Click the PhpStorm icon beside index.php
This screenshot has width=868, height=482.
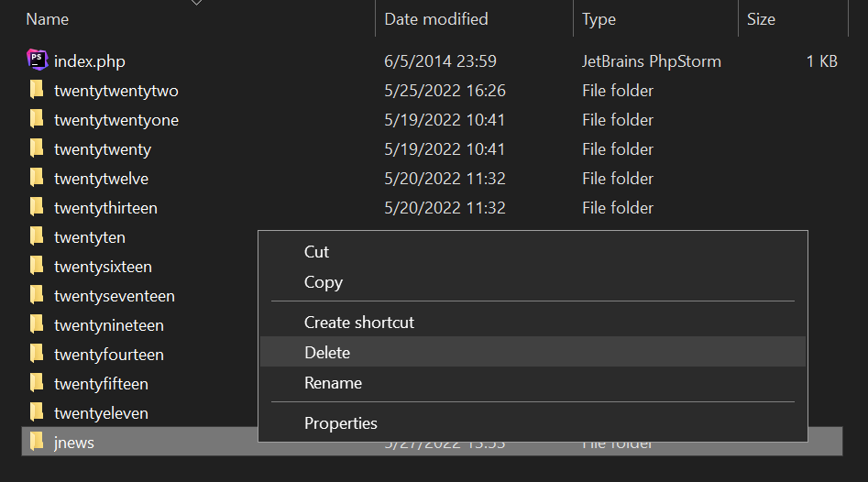(x=37, y=60)
